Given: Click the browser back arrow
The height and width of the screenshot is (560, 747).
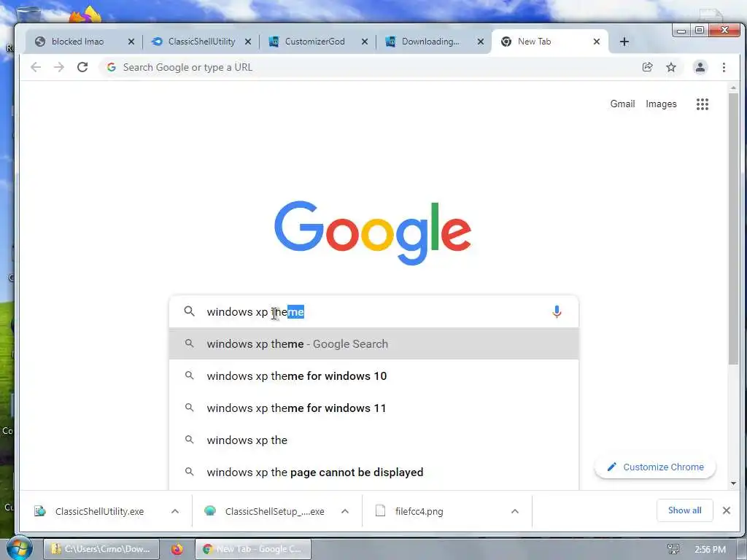Looking at the screenshot, I should [36, 67].
